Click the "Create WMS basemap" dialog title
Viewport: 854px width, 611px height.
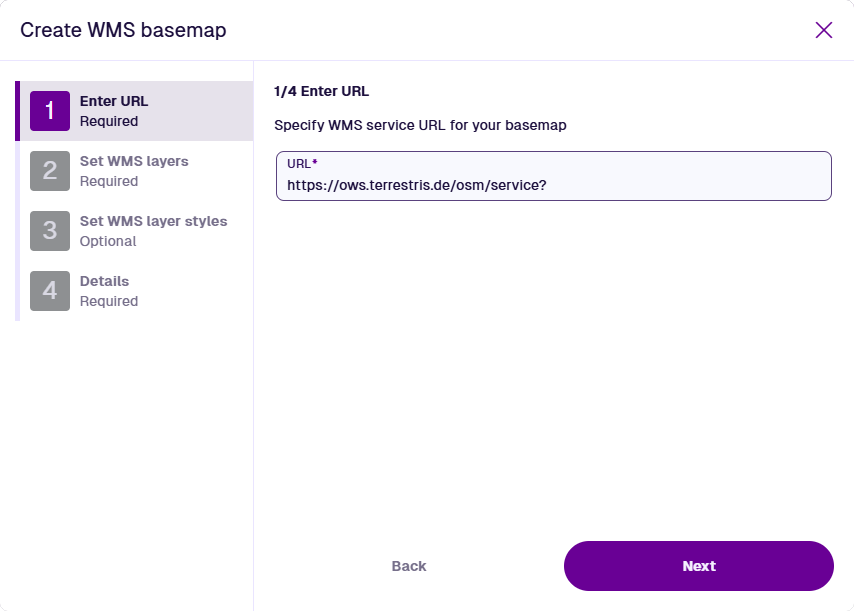(x=123, y=30)
